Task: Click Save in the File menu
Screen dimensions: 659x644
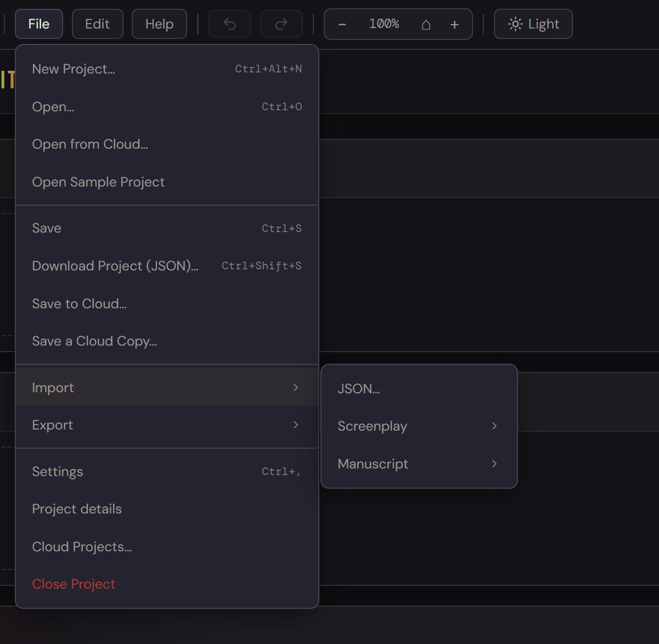Action: (167, 228)
